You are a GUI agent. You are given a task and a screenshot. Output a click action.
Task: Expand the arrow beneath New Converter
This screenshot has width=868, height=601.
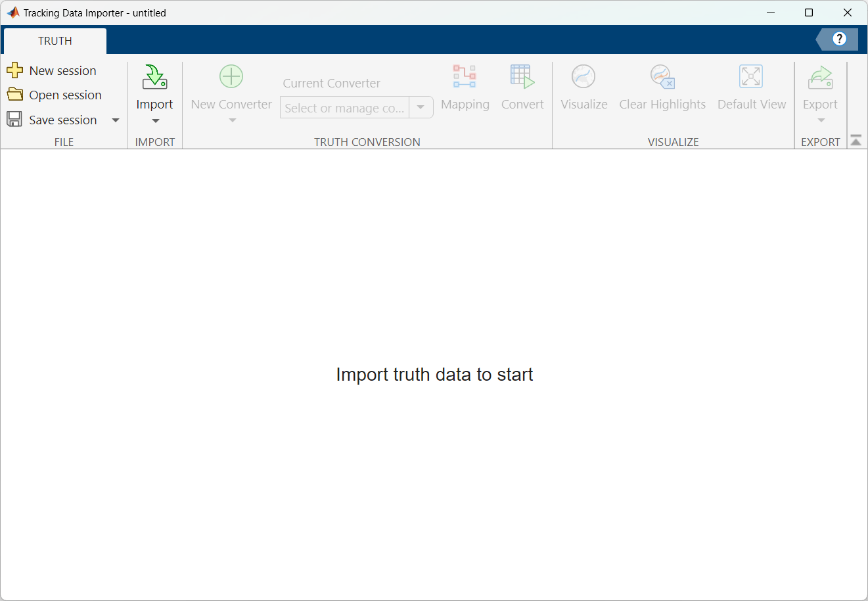click(232, 121)
